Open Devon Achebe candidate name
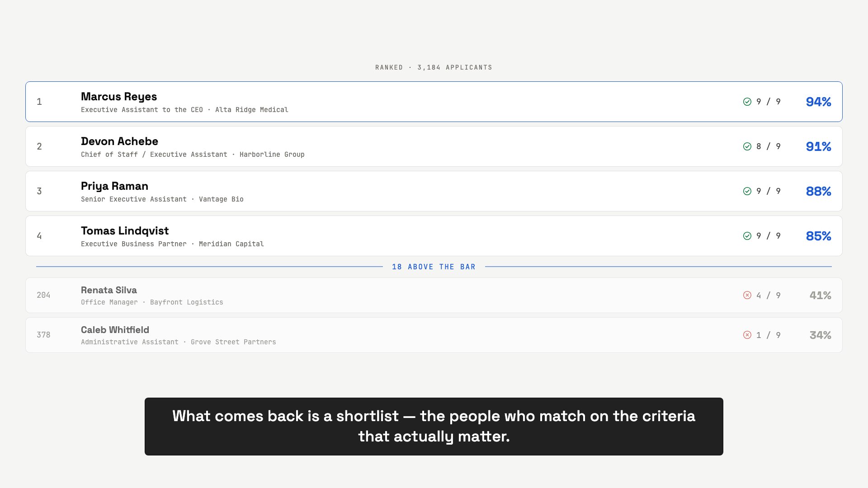 tap(119, 141)
